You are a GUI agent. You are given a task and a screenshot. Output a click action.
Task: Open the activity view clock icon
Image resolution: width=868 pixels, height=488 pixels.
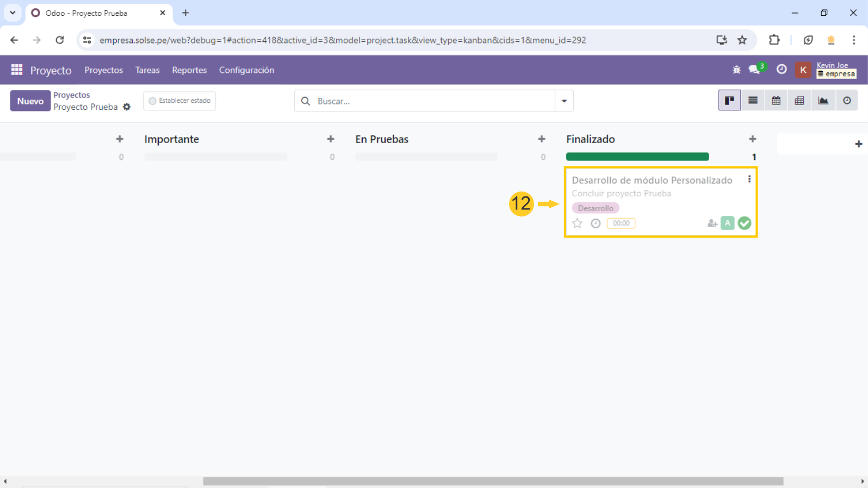coord(847,101)
